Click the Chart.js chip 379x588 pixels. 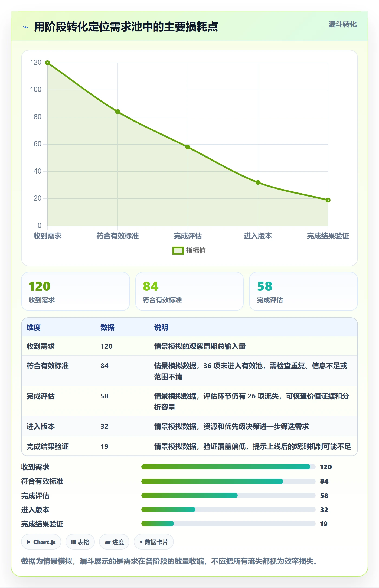(41, 542)
